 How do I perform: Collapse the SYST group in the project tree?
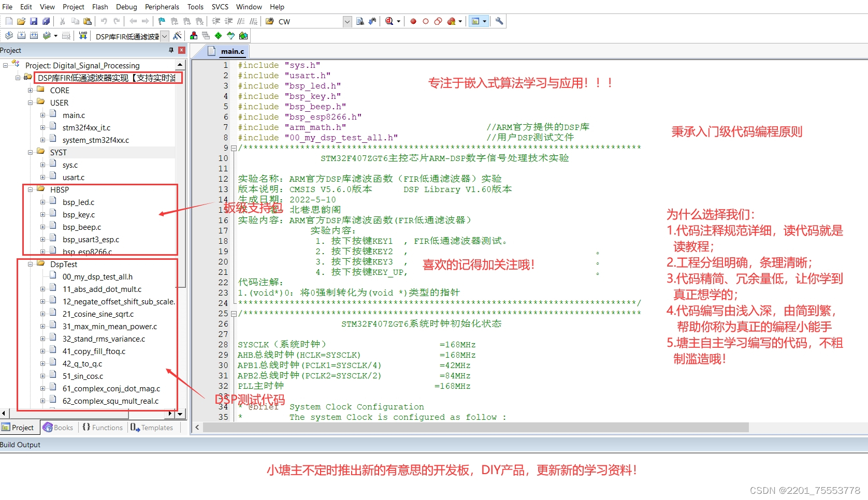(x=31, y=153)
